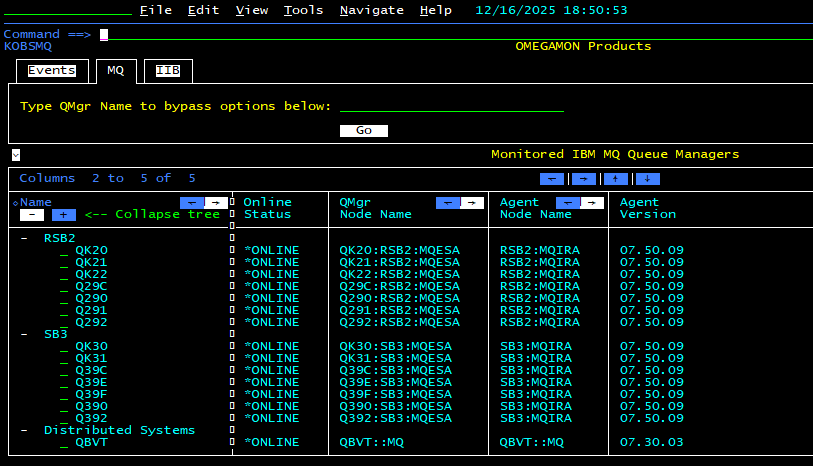Open the Navigate menu
The width and height of the screenshot is (813, 466).
coord(371,10)
